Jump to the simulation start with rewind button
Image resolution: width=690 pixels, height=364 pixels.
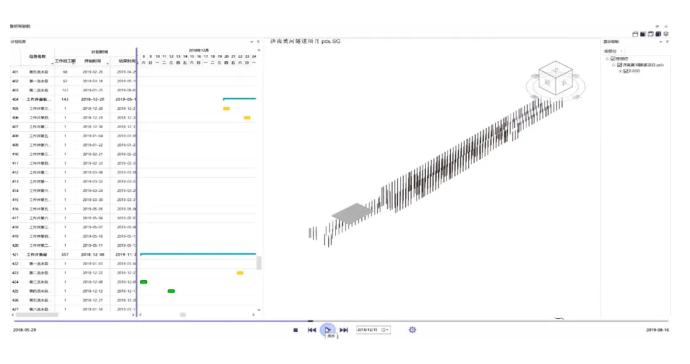click(312, 330)
